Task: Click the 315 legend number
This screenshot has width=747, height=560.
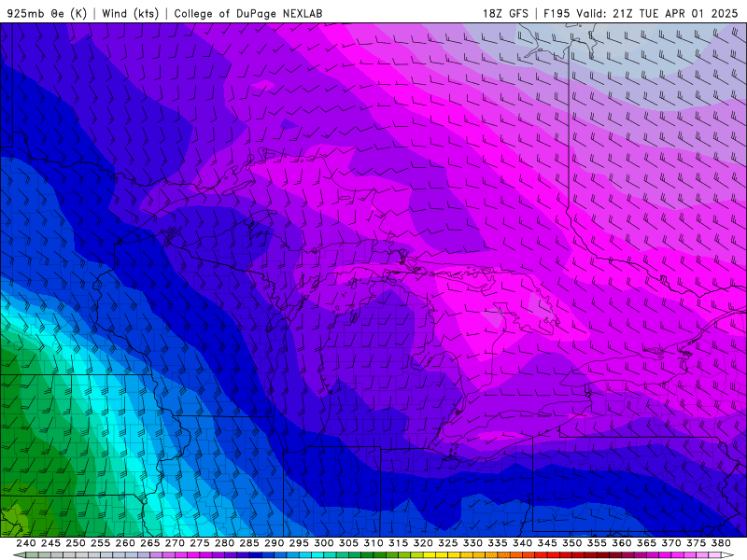Action: pyautogui.click(x=398, y=543)
